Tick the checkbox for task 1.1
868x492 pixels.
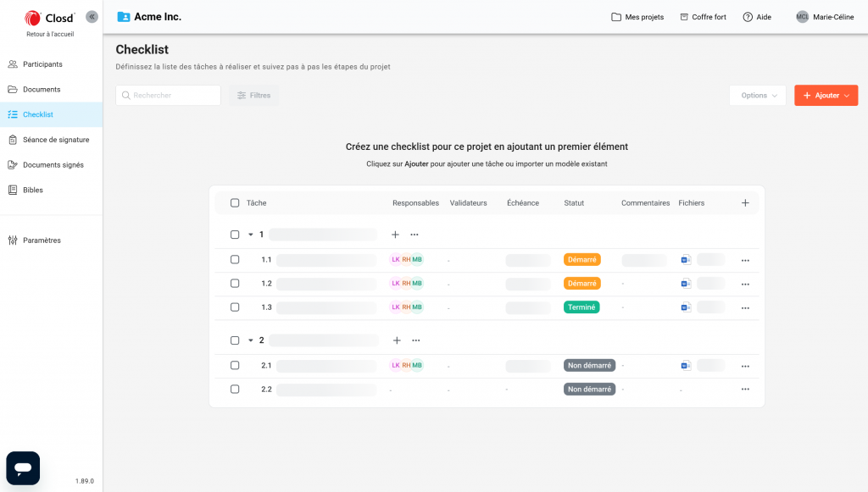(x=235, y=260)
